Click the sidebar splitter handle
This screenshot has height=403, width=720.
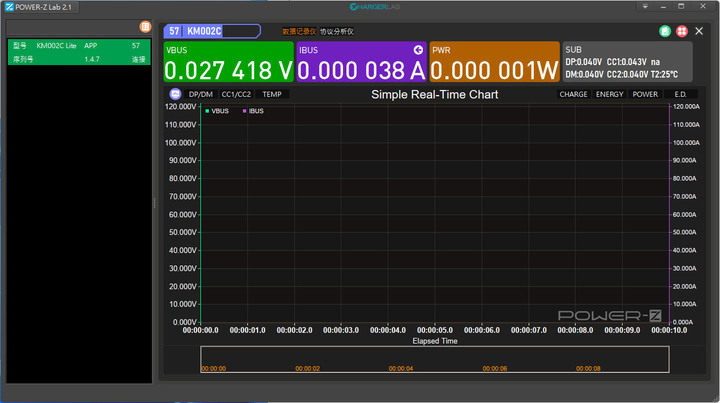click(154, 202)
